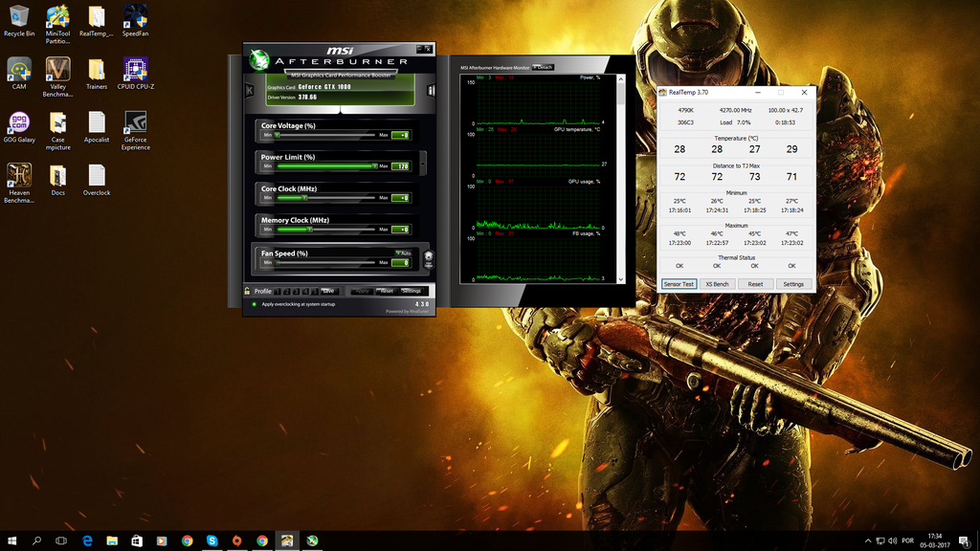Select Afterburner profile slot 2
This screenshot has height=551, width=980.
tap(287, 291)
